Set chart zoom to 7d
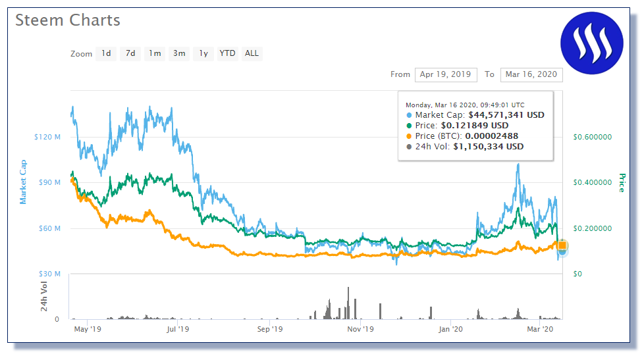The image size is (644, 356). 130,53
